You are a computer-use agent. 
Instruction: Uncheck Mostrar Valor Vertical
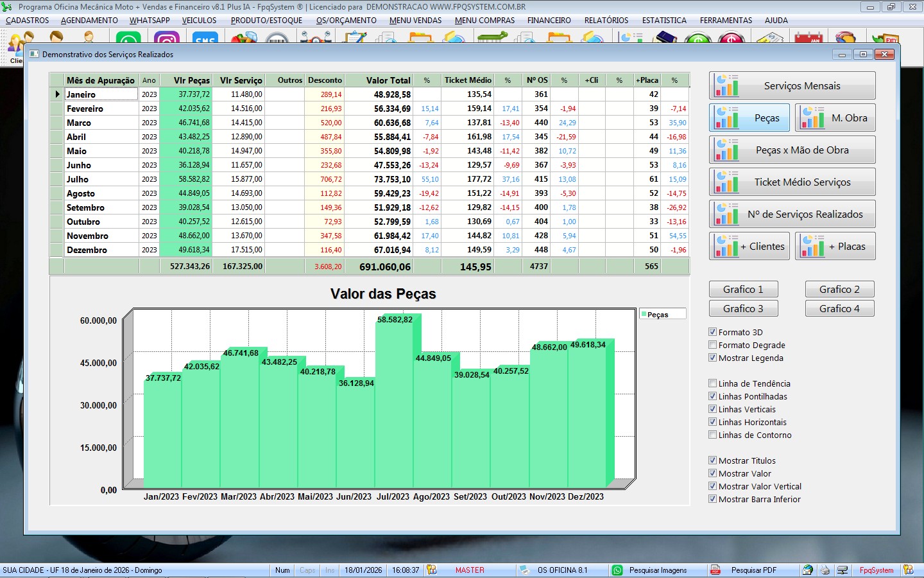[712, 486]
